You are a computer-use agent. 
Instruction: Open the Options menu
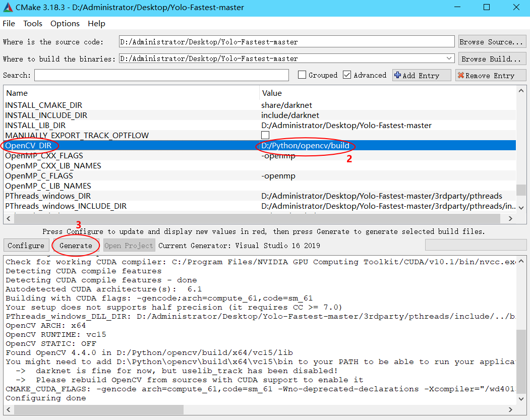pyautogui.click(x=65, y=24)
